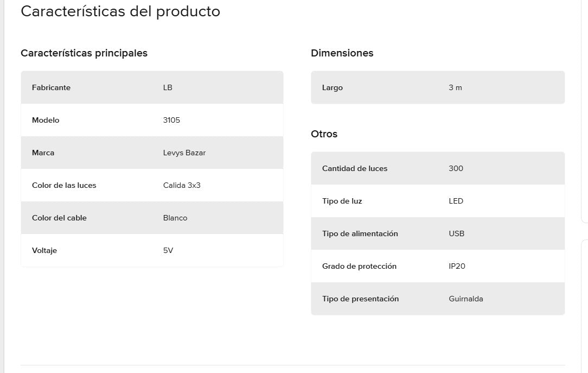The width and height of the screenshot is (588, 373).
Task: Click the Largo value "3 m"
Action: (x=455, y=87)
